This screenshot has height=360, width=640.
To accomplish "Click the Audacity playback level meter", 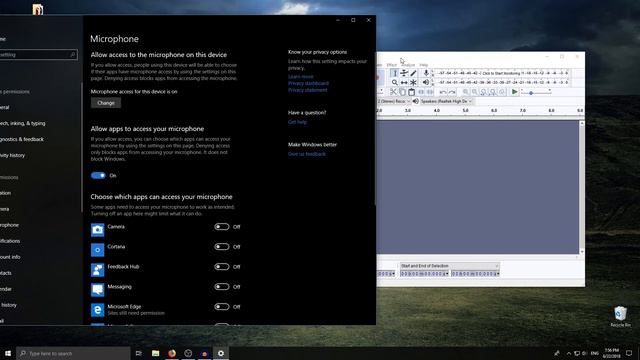I will coord(502,82).
